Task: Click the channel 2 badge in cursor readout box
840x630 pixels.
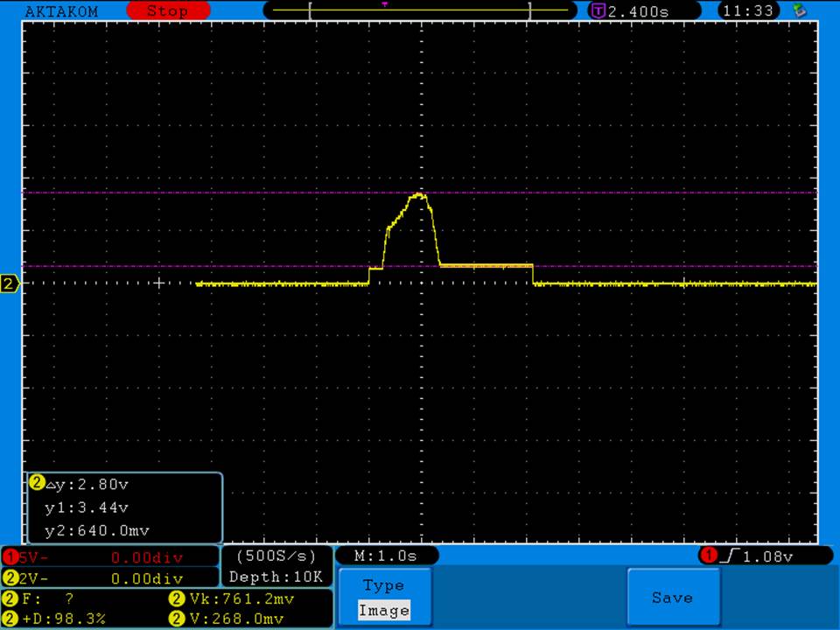Action: (x=37, y=483)
